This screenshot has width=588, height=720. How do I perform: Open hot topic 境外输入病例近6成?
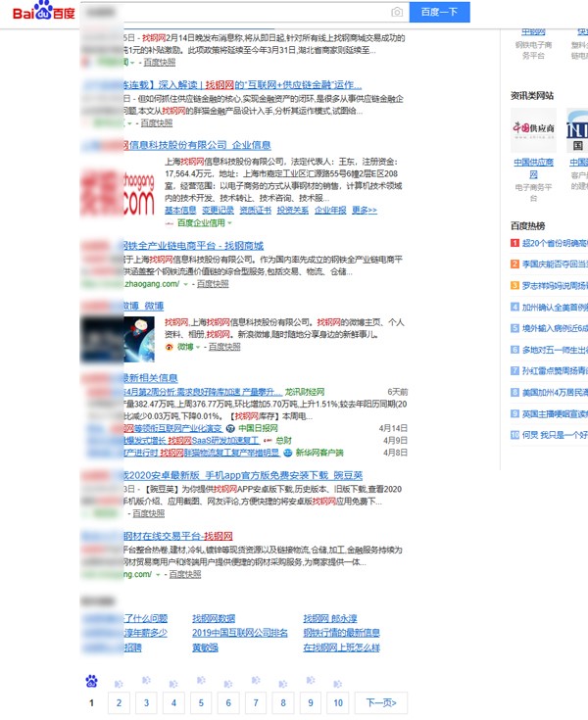pyautogui.click(x=555, y=328)
